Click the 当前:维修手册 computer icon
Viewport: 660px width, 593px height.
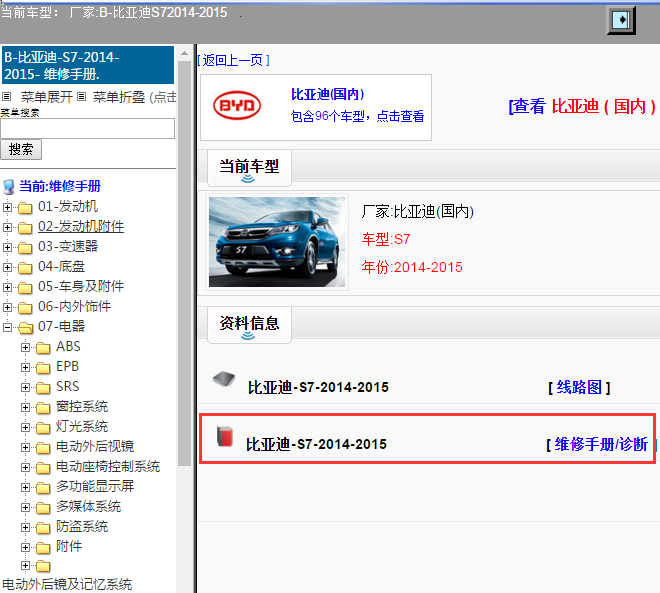point(9,186)
